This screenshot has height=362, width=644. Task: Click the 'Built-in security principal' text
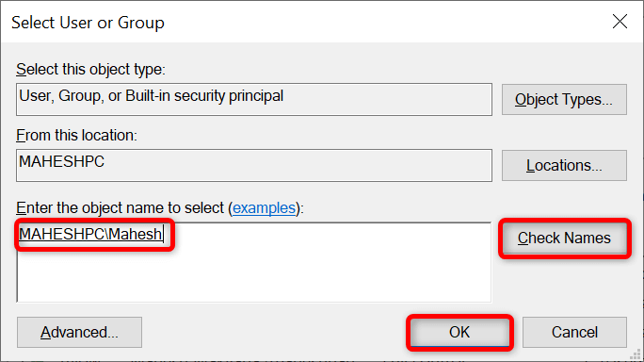(204, 96)
